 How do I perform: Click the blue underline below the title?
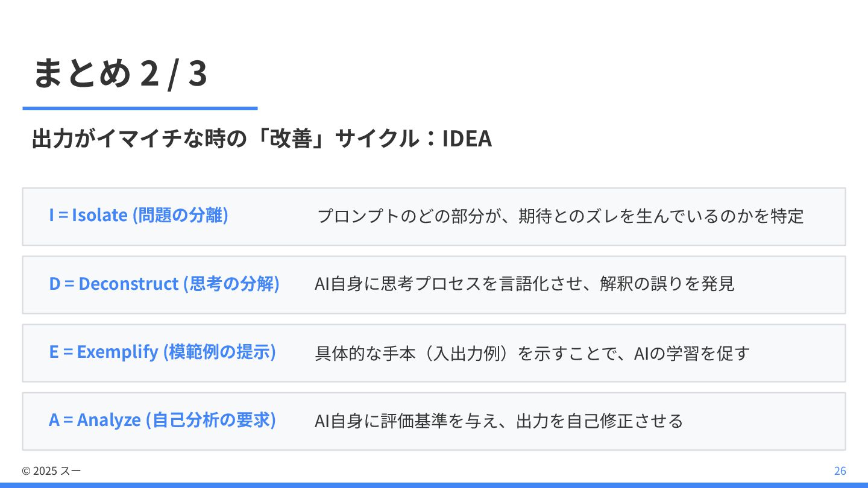[x=140, y=108]
